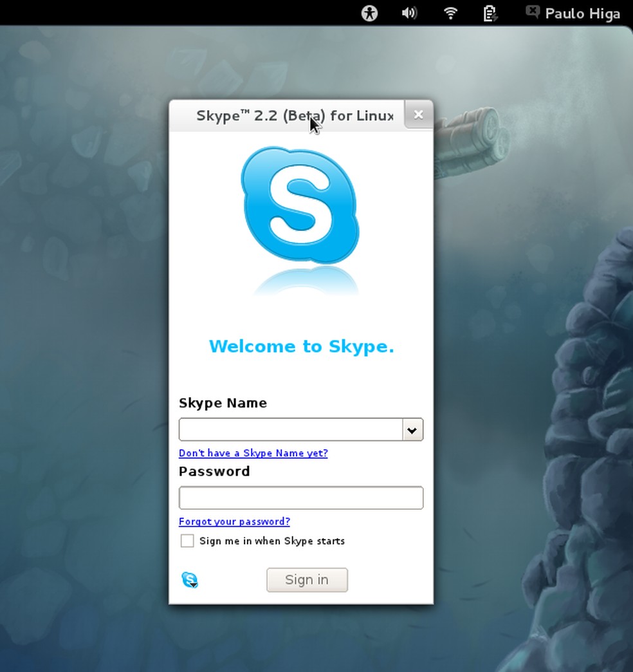Follow the Don't have a Skype Name yet link

[x=253, y=453]
